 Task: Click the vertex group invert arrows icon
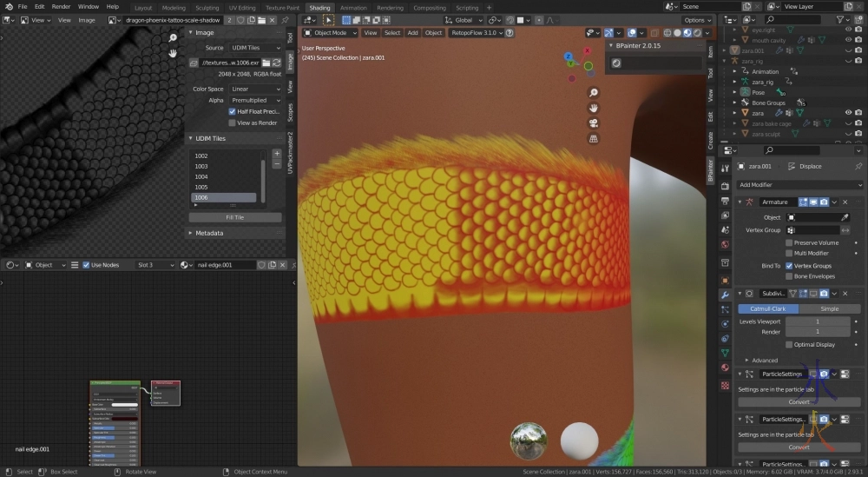pyautogui.click(x=845, y=230)
